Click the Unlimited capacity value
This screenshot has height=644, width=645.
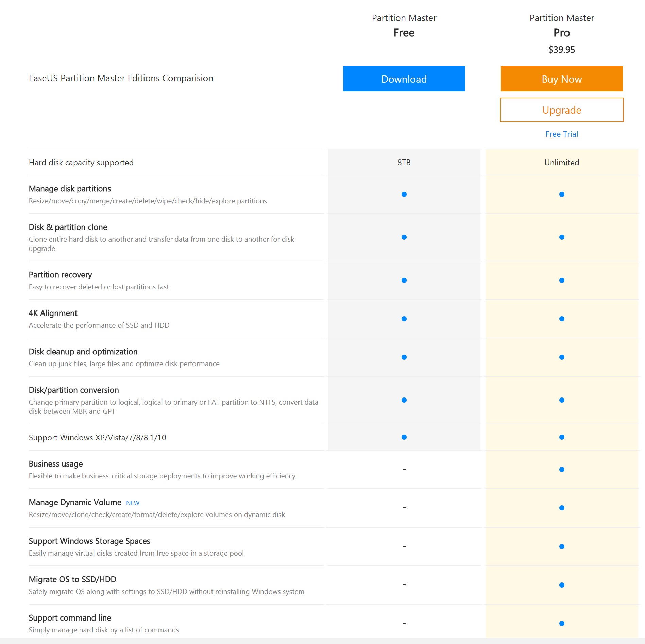(x=561, y=163)
